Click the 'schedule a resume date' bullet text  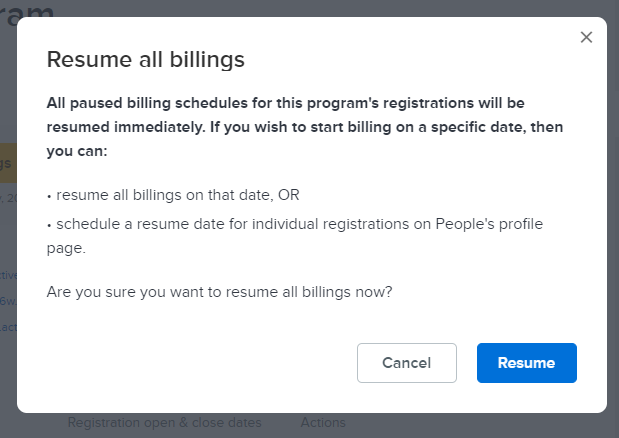pos(295,236)
